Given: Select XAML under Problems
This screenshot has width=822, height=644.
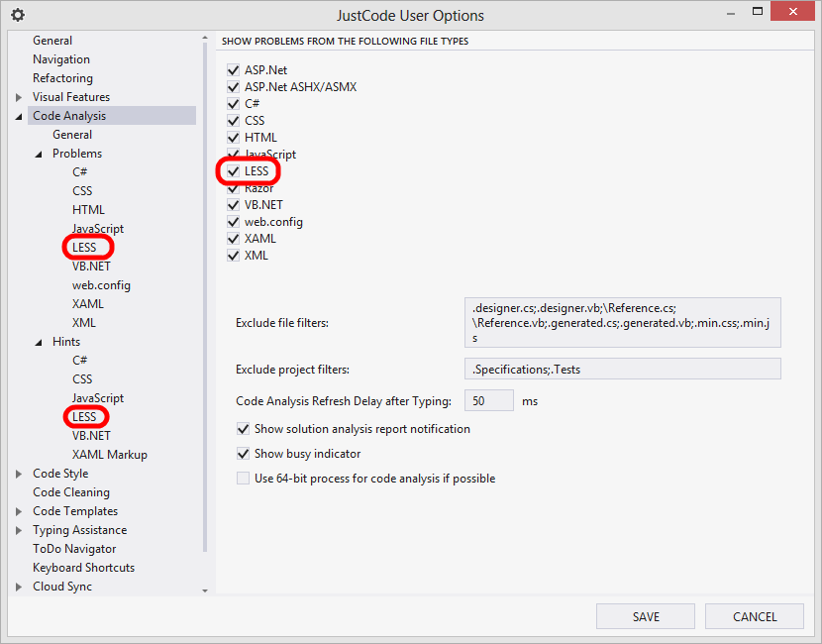Looking at the screenshot, I should (x=88, y=304).
